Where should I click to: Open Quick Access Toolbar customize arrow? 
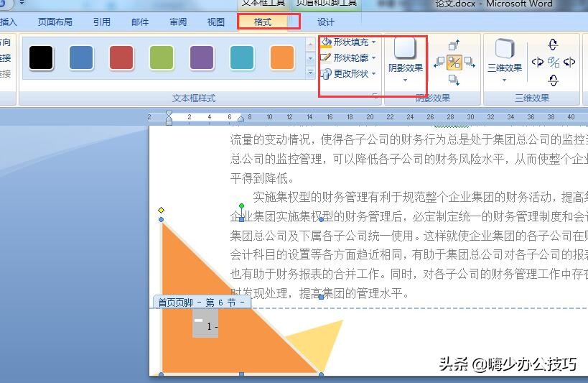coord(22,3)
